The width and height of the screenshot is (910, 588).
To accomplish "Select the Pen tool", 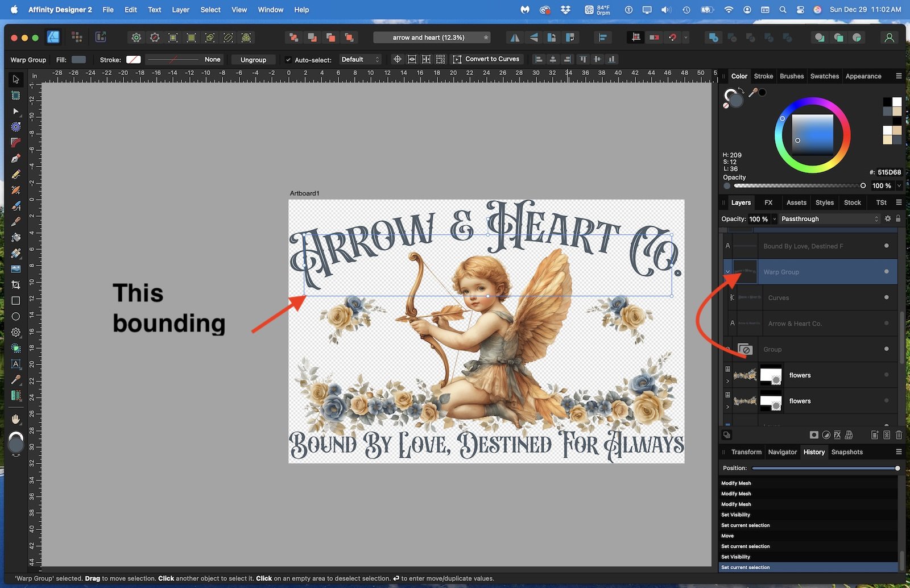I will coord(16,159).
